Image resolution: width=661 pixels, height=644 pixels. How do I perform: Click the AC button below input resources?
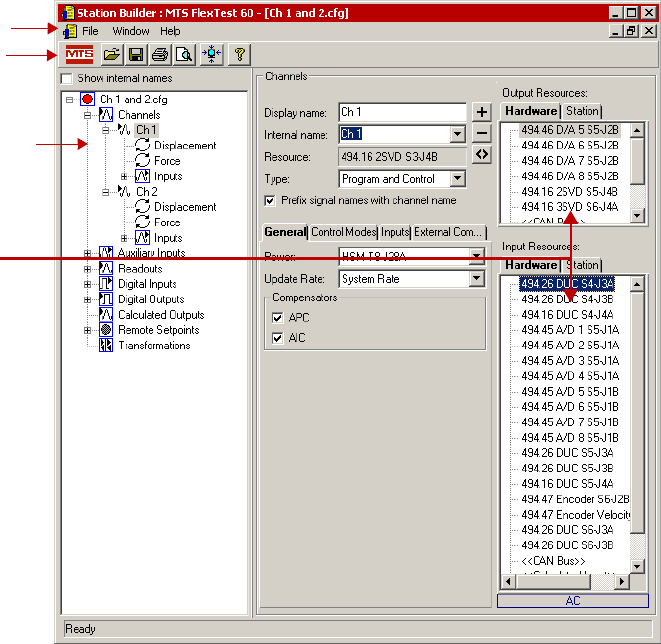pyautogui.click(x=572, y=601)
